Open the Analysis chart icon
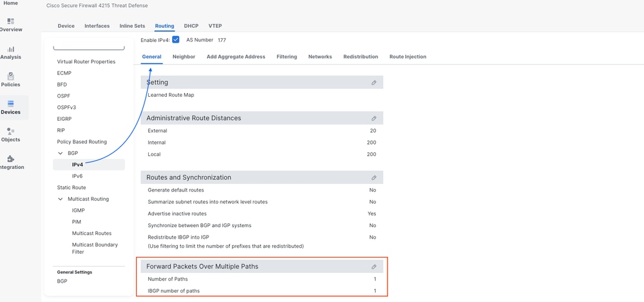Image resolution: width=644 pixels, height=302 pixels. (x=11, y=49)
